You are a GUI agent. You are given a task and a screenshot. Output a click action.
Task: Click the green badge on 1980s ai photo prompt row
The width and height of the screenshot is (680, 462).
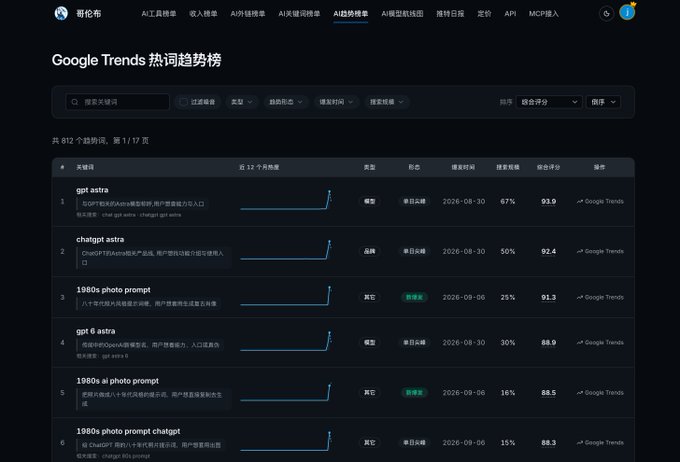(414, 393)
